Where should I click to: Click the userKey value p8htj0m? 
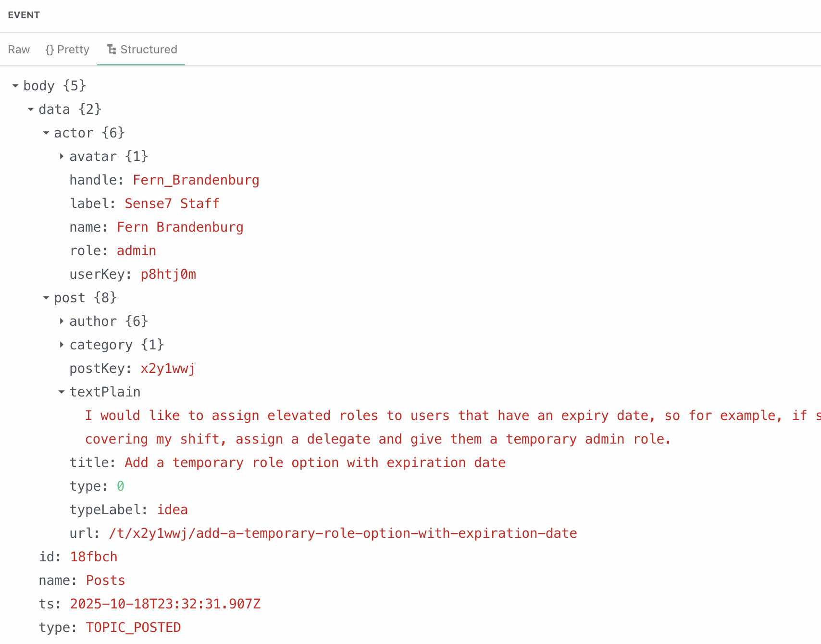[x=168, y=274]
